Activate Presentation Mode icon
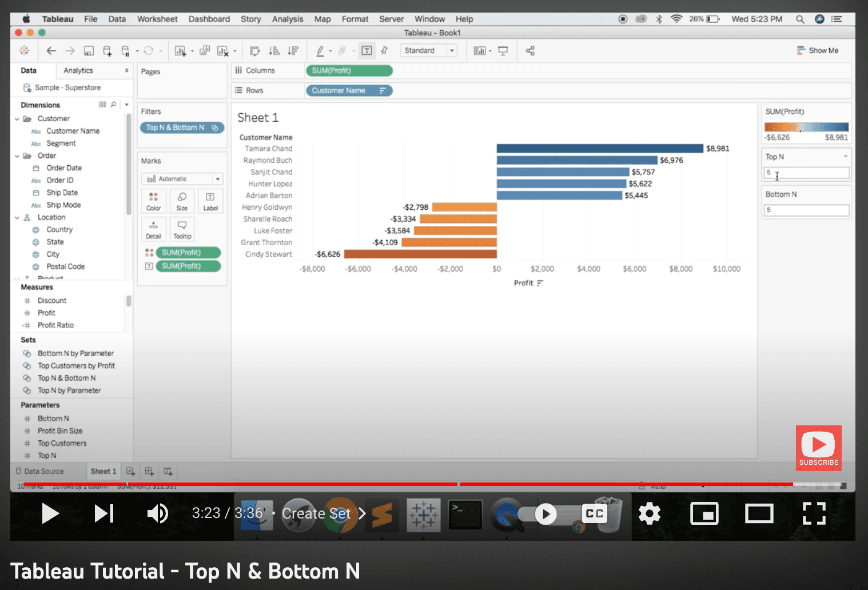 (503, 51)
